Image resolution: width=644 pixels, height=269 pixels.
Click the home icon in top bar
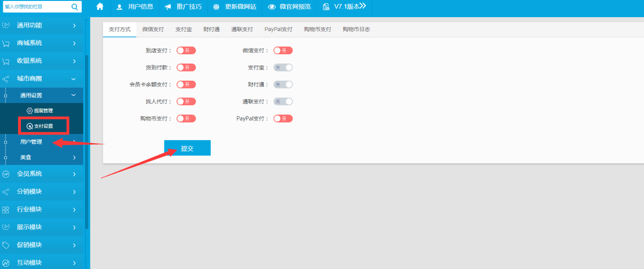point(99,6)
